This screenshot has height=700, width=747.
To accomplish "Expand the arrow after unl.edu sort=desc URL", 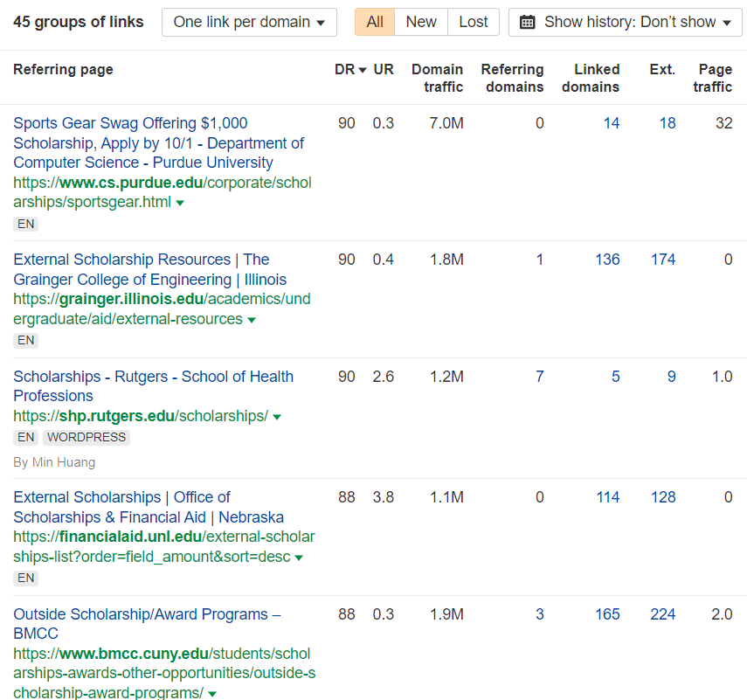I will point(299,558).
